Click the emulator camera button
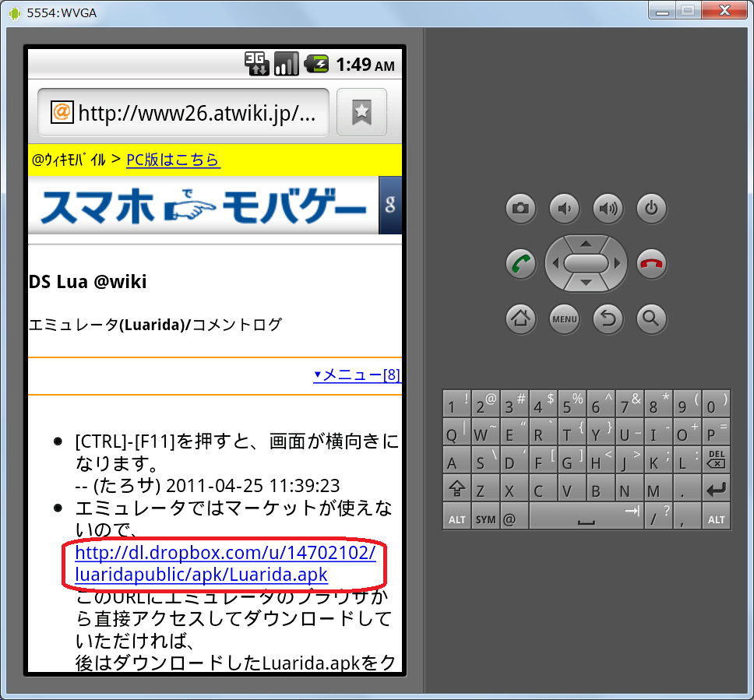 tap(521, 209)
